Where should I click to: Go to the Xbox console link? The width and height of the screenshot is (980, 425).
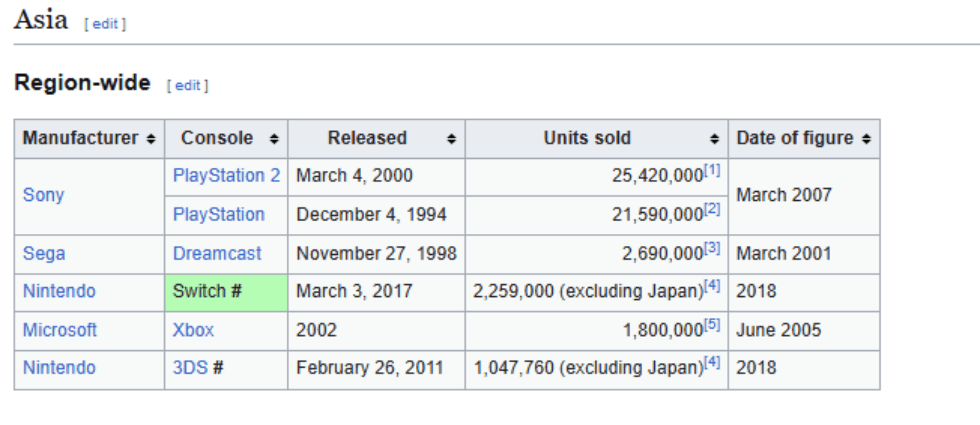pos(193,330)
